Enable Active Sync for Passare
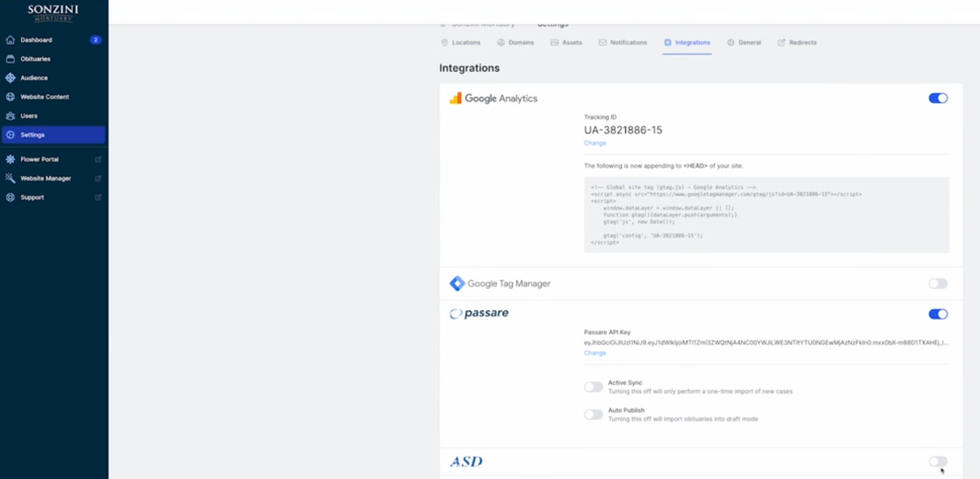The width and height of the screenshot is (980, 479). [x=593, y=387]
